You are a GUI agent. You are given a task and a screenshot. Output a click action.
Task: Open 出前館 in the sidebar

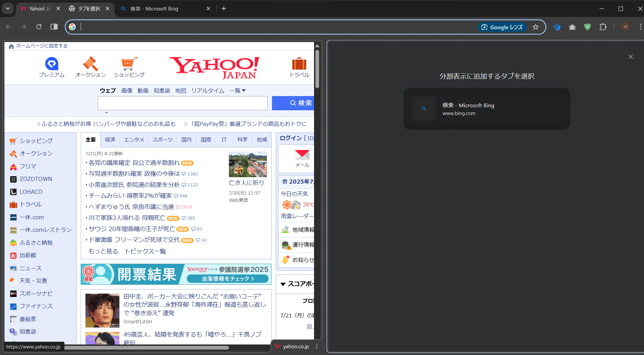[x=28, y=255]
